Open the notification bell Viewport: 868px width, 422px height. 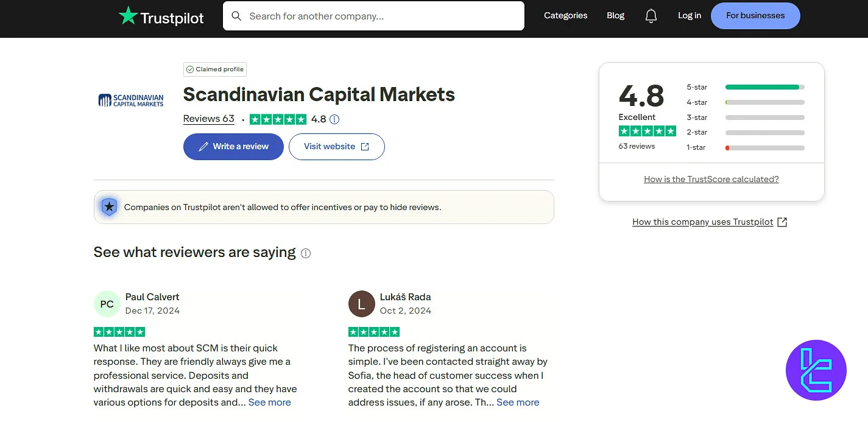(651, 15)
